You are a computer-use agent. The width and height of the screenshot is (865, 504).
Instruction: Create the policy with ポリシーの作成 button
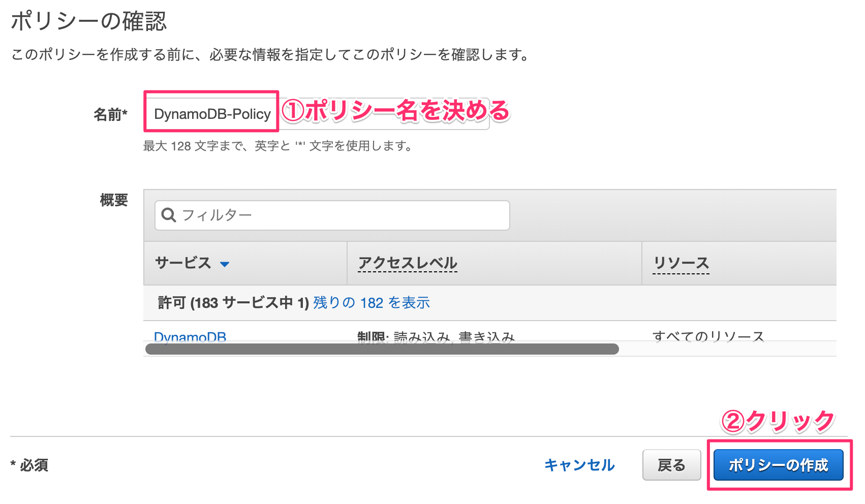tap(779, 465)
